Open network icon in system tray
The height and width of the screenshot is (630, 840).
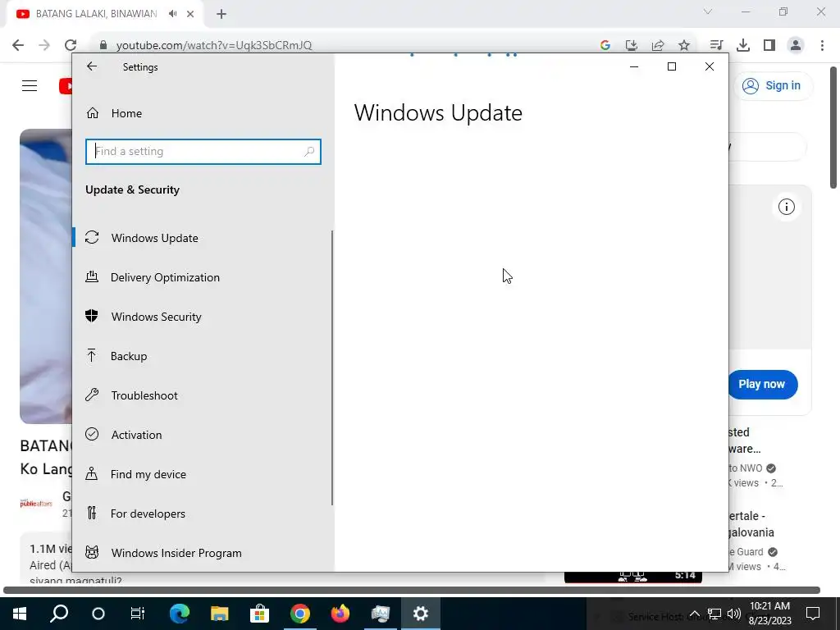(x=714, y=614)
